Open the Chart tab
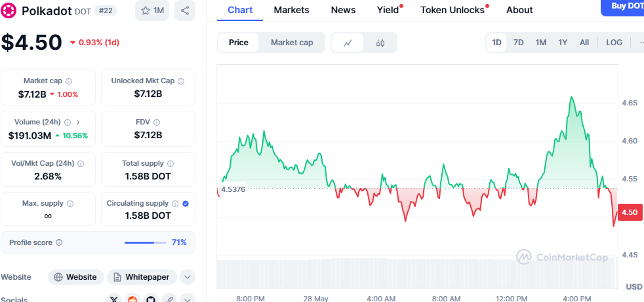This screenshot has height=302, width=644. pos(240,10)
